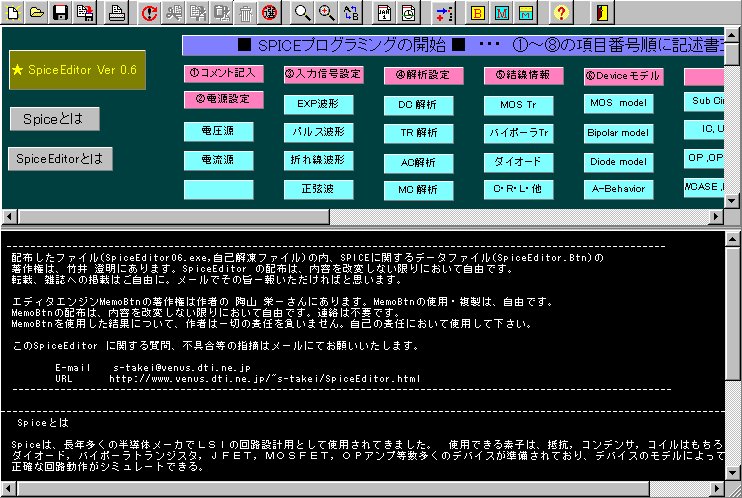The image size is (742, 498).
Task: Click the red circular undo icon
Action: [150, 13]
